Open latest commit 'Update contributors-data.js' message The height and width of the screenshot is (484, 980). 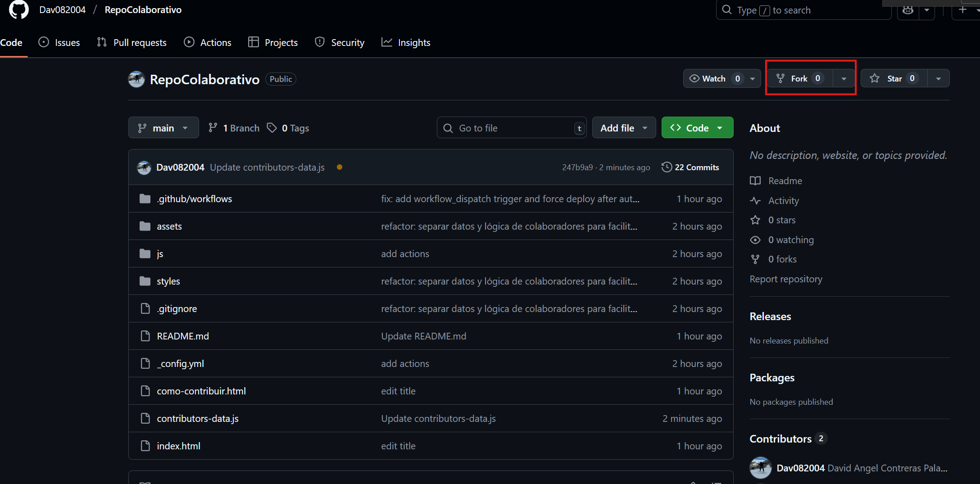pyautogui.click(x=267, y=167)
